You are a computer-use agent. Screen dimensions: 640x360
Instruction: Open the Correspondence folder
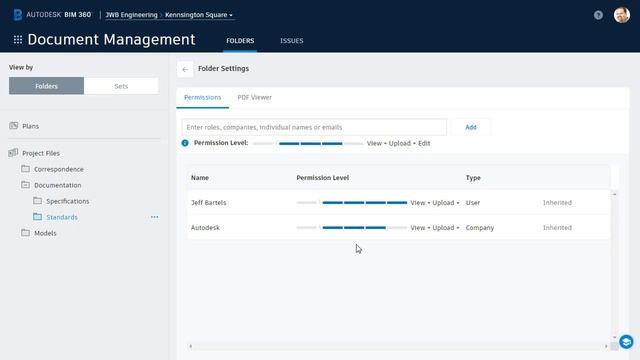pos(58,169)
